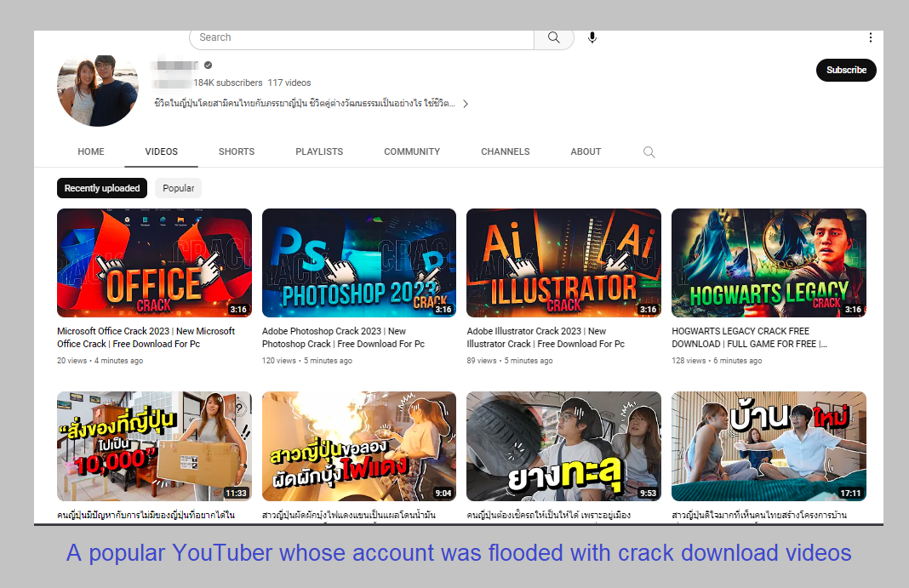Click the search magnifier button
Screen dimensions: 909x588
click(553, 37)
